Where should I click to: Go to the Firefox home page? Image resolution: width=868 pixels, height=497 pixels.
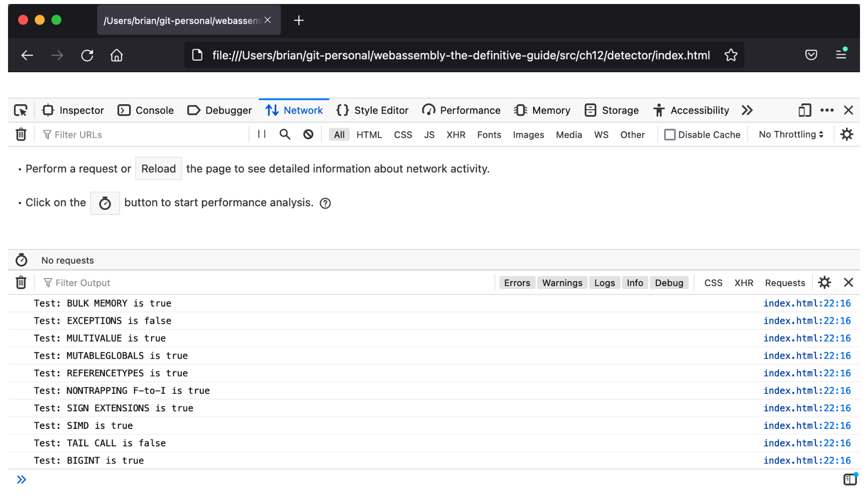pos(117,55)
